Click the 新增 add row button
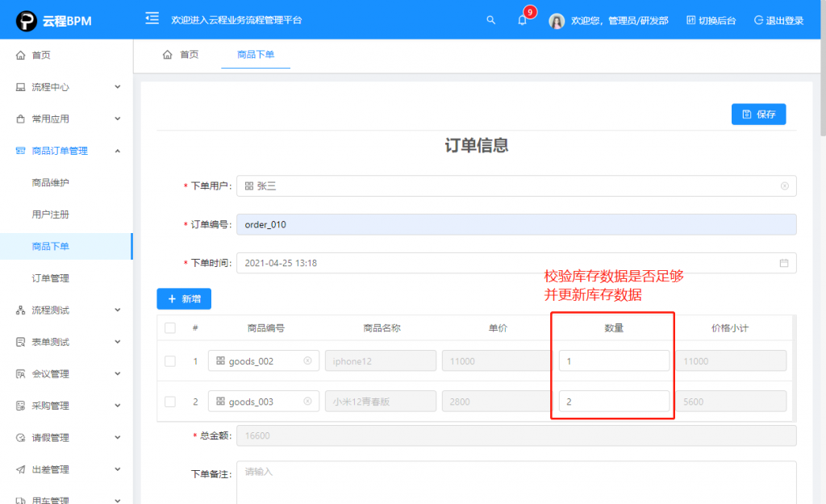The height and width of the screenshot is (504, 826). [x=184, y=299]
